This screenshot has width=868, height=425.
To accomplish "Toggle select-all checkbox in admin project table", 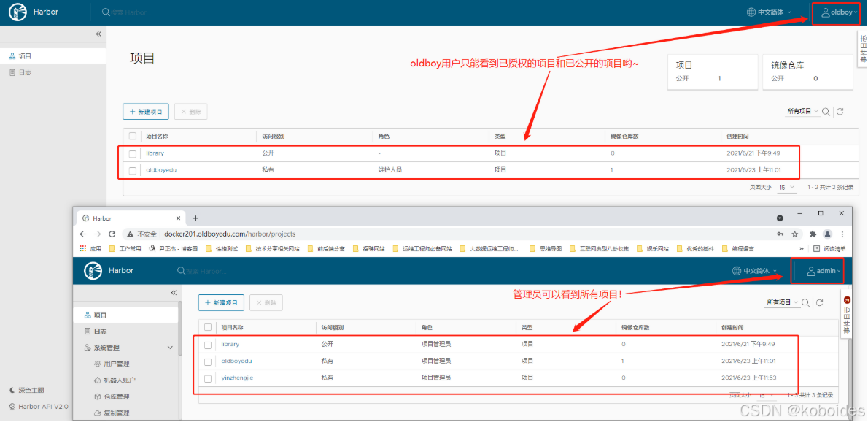I will (208, 327).
